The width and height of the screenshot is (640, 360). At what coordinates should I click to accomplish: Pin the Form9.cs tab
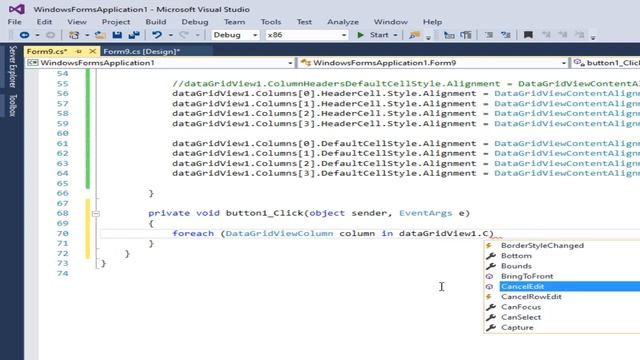click(79, 51)
